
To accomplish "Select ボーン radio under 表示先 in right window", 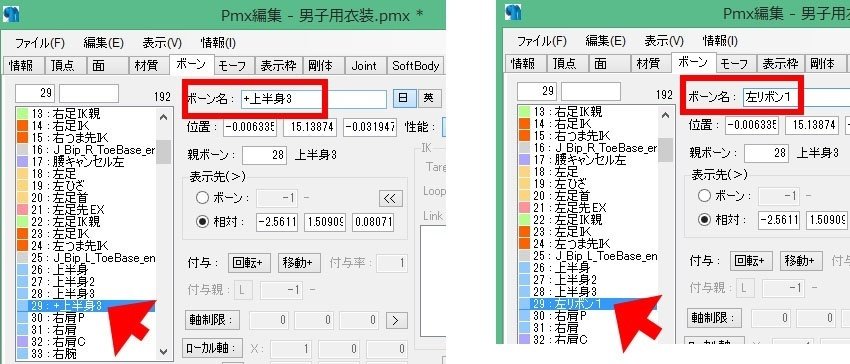I will [705, 195].
